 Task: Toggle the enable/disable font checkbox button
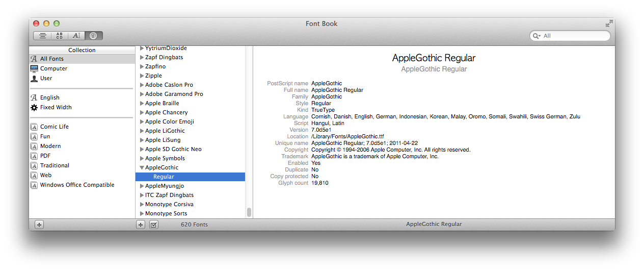point(154,225)
